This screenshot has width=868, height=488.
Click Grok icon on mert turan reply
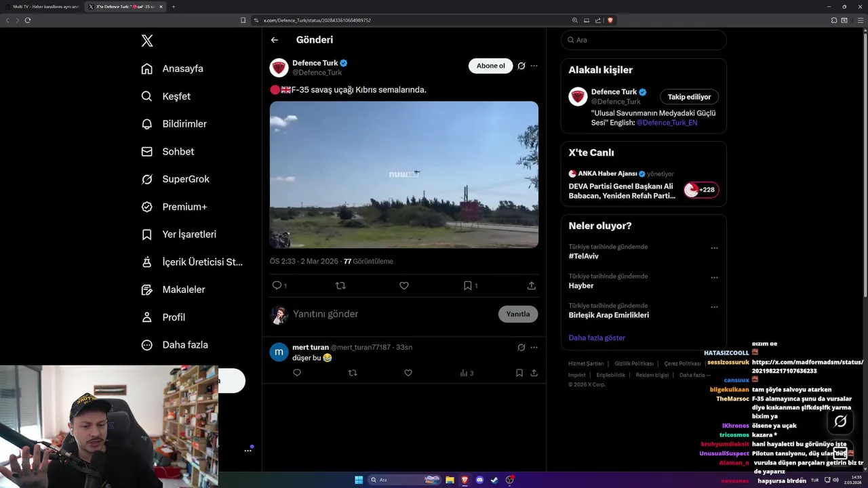[521, 347]
